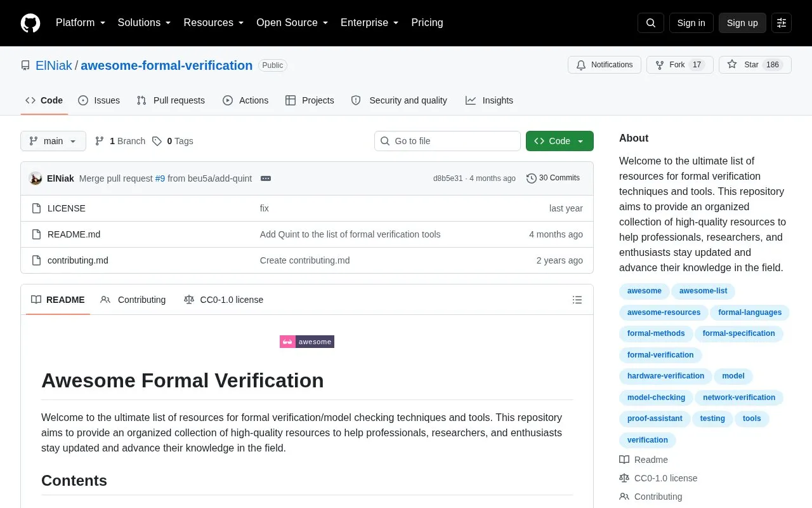Open commit hash d8b5e31
The image size is (812, 508).
448,178
